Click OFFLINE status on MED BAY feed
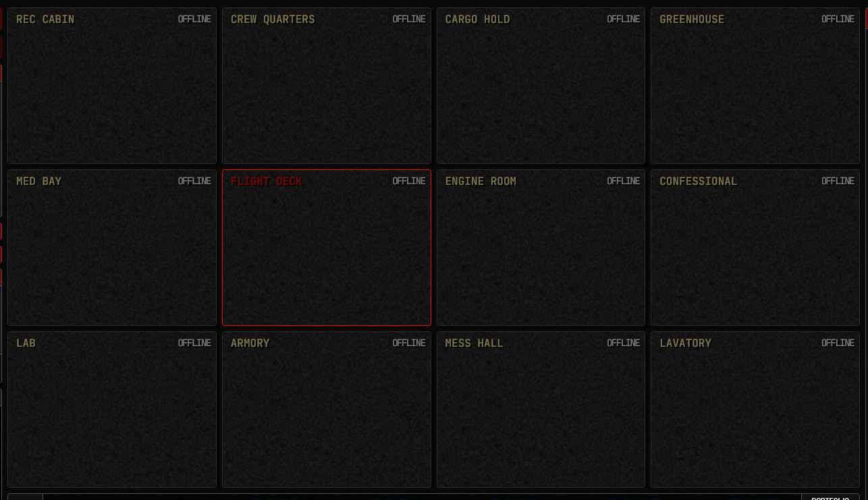The image size is (868, 500). click(x=194, y=182)
